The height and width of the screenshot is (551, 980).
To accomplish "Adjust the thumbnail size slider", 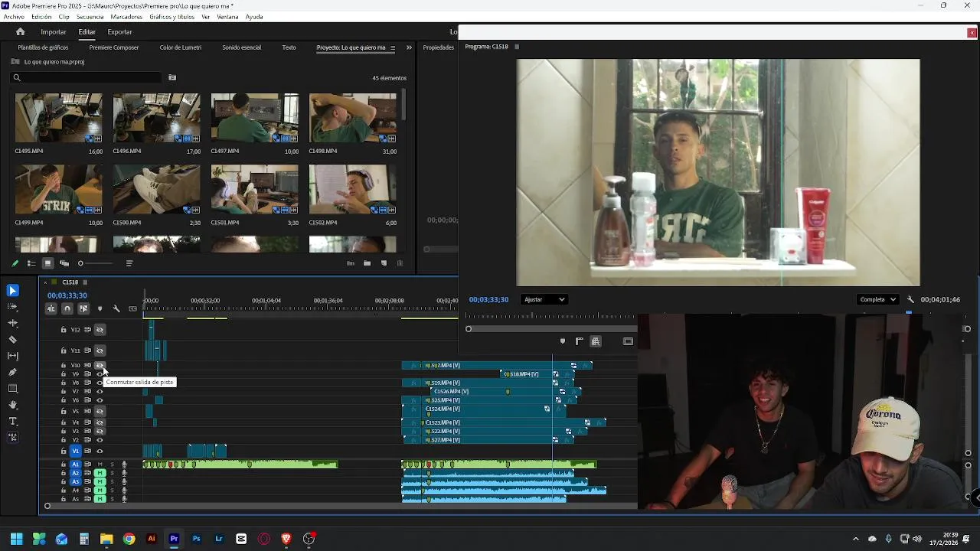I will pos(80,263).
